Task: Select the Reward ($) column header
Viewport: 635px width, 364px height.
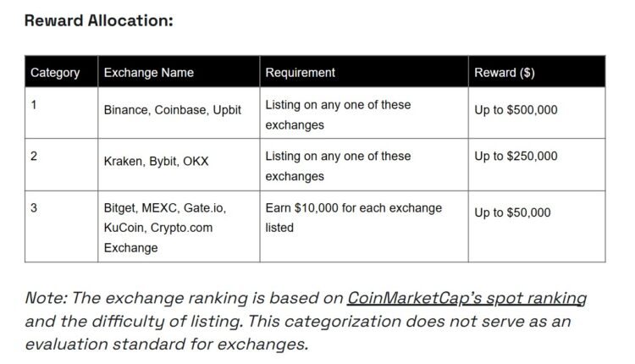Action: [x=504, y=73]
